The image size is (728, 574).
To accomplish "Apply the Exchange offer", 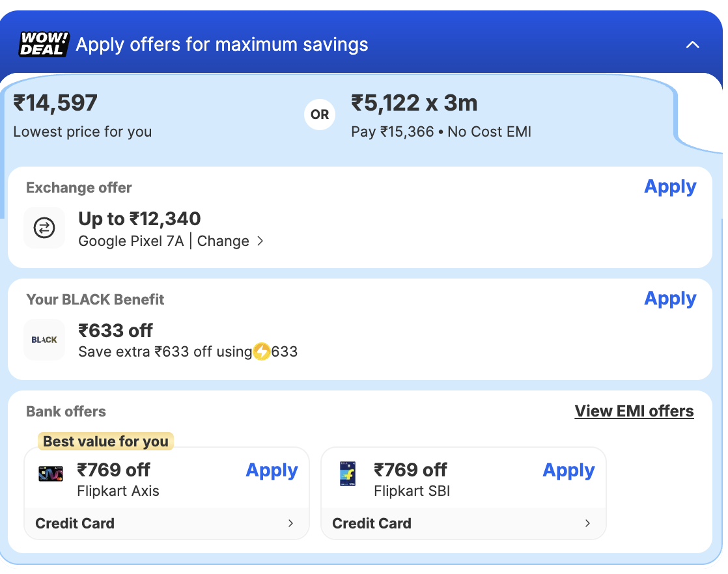I will (670, 187).
